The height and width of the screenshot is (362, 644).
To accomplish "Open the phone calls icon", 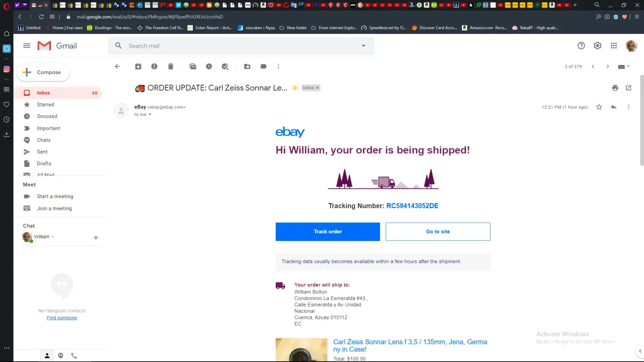I will coord(74,355).
